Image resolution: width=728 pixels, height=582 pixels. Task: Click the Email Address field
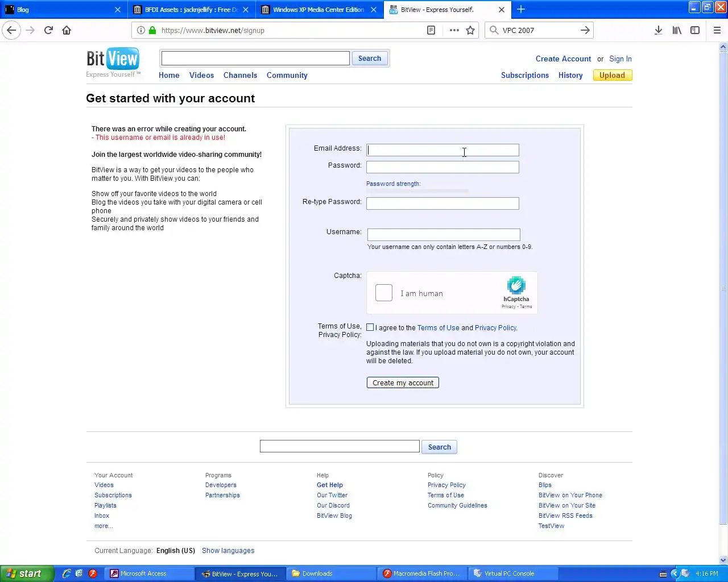pos(442,150)
